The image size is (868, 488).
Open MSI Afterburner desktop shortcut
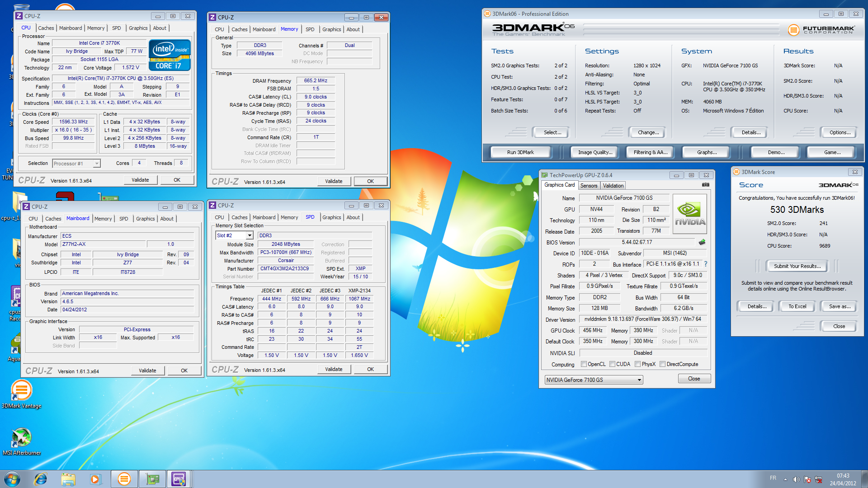click(22, 441)
